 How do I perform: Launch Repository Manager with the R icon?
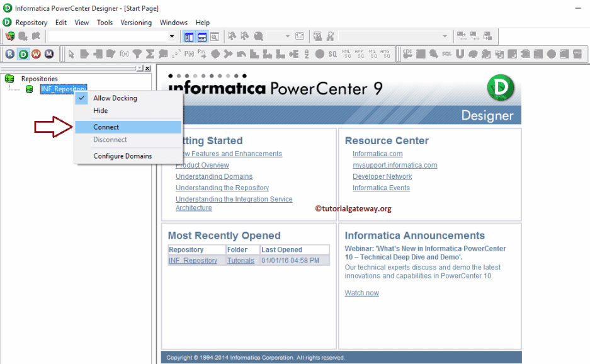(x=10, y=54)
